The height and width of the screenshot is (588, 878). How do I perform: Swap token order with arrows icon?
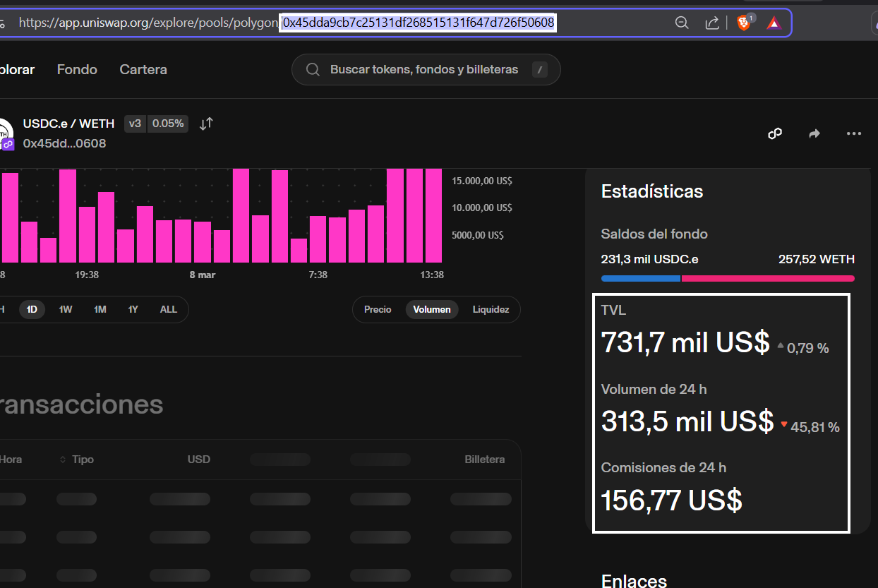click(x=206, y=124)
